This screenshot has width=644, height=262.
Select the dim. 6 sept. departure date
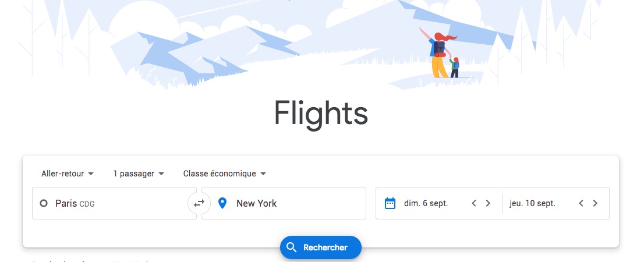(426, 203)
